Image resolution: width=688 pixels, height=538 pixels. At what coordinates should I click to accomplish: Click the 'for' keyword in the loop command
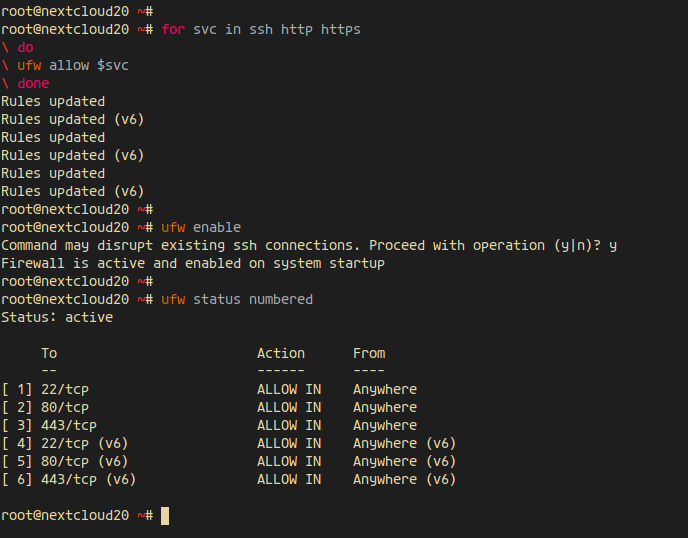coord(173,29)
